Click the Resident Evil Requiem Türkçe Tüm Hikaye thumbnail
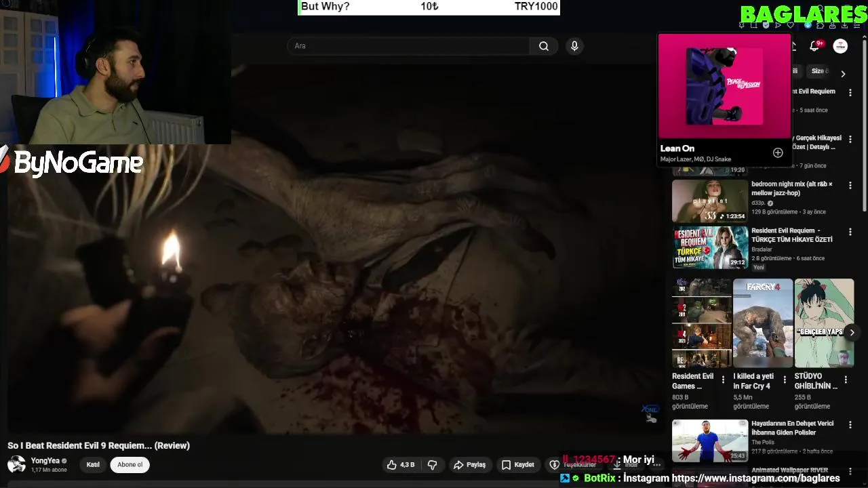The height and width of the screenshot is (488, 868). (710, 247)
